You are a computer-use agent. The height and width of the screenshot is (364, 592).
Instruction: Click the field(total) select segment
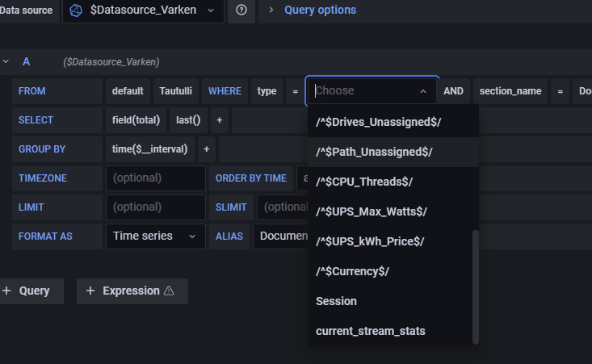[x=136, y=120]
